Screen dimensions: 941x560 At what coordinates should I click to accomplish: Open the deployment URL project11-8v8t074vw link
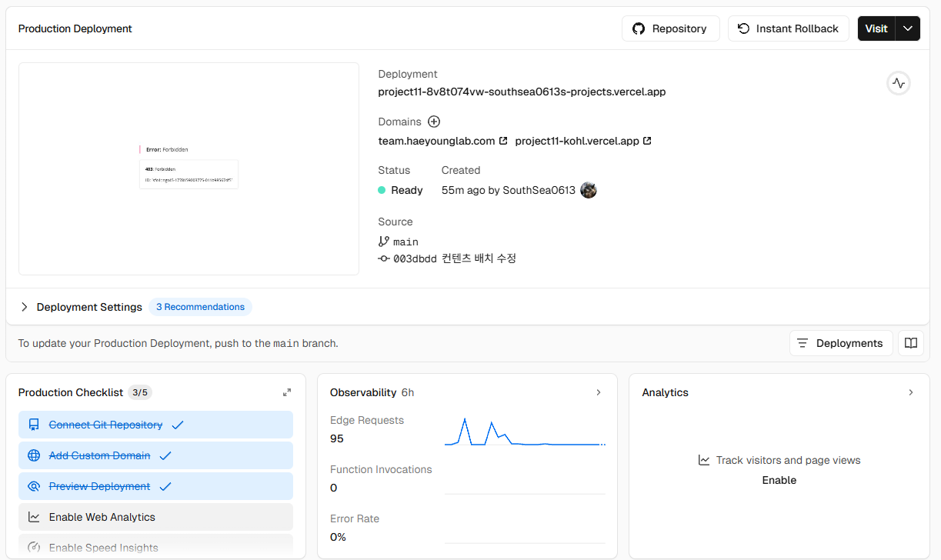tap(522, 92)
